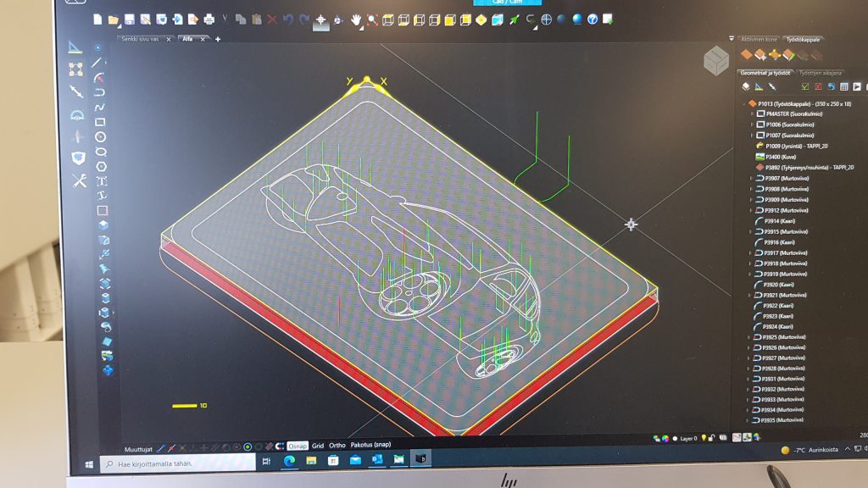Click the green check-all icon in tree toolbar
The width and height of the screenshot is (868, 488).
point(804,86)
